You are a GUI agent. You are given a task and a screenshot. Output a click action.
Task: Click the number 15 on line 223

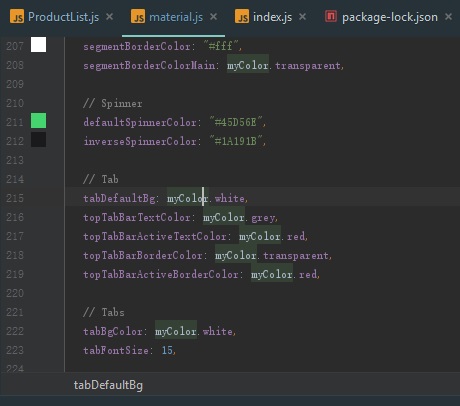click(x=167, y=350)
